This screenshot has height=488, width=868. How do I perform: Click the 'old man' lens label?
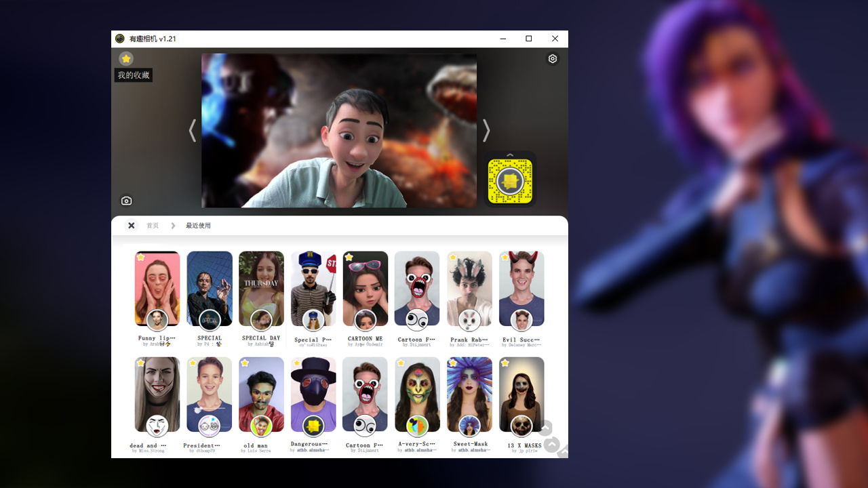tap(256, 445)
